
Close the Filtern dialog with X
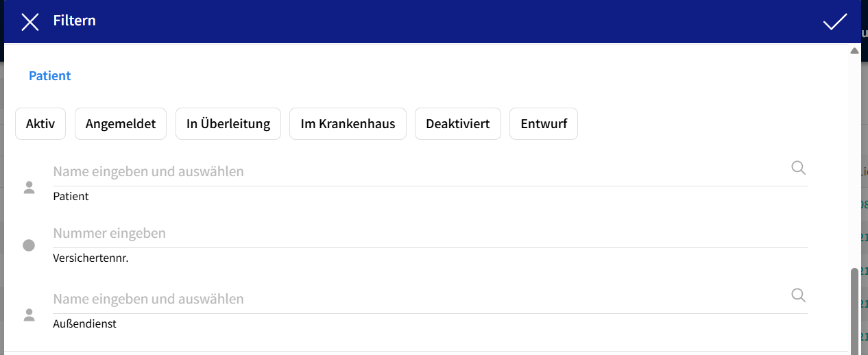(30, 22)
